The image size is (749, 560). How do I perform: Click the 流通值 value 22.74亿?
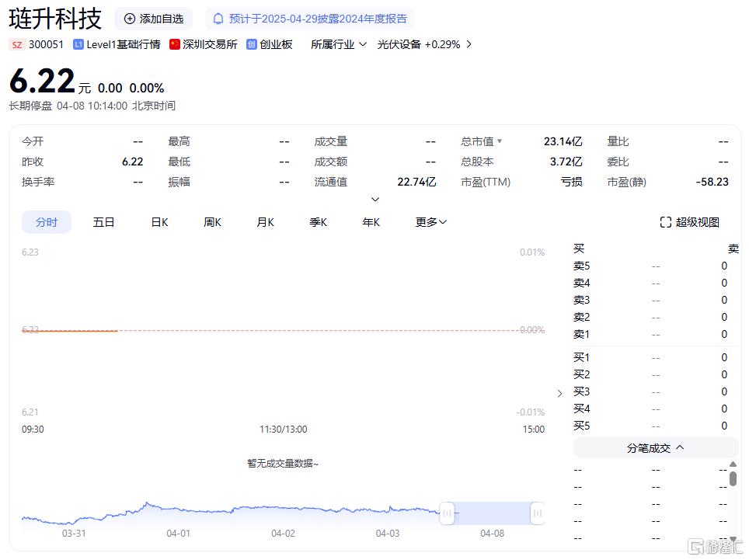click(x=416, y=182)
